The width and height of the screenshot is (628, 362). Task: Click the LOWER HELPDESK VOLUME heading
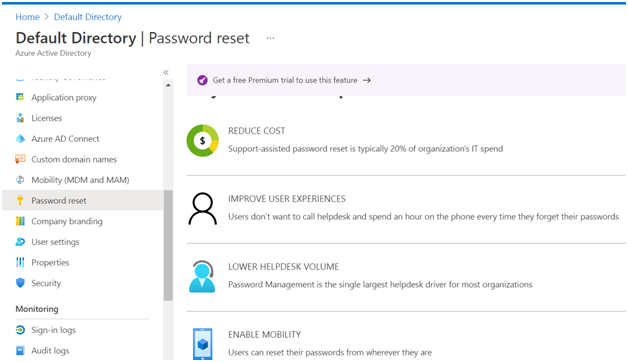tap(284, 267)
